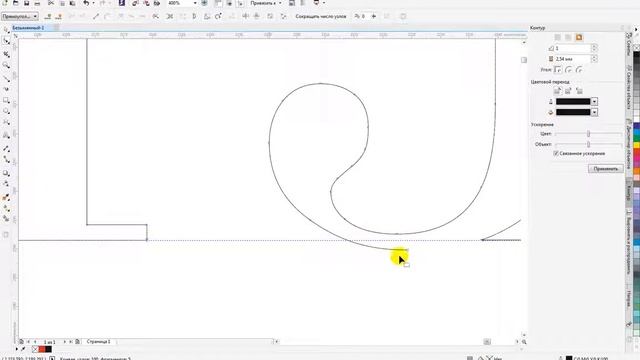Click the Delete node icon on the property bar
The image size is (640, 360).
[x=58, y=16]
